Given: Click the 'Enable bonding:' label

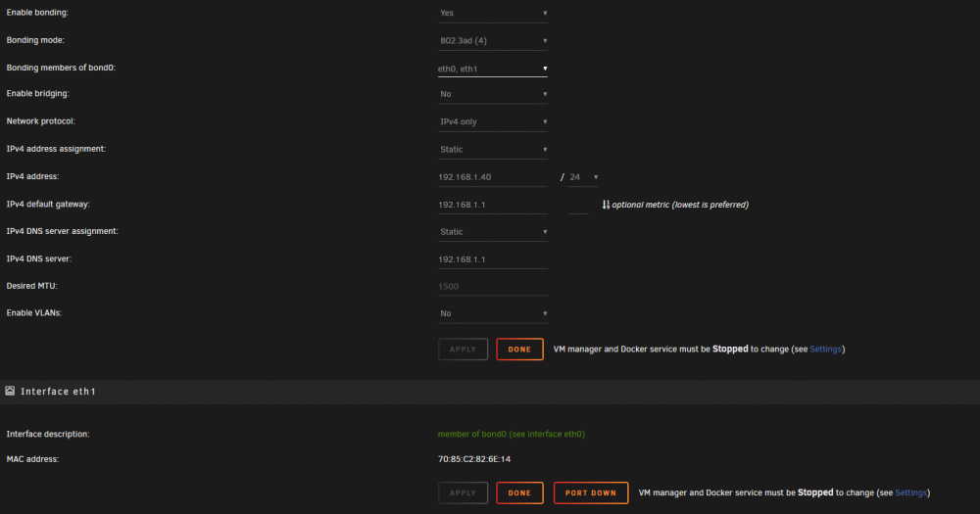Looking at the screenshot, I should coord(37,13).
